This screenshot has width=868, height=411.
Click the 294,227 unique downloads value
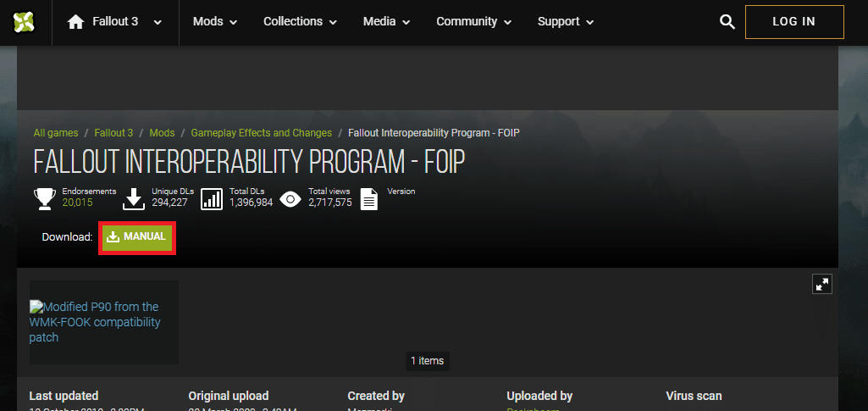[170, 203]
